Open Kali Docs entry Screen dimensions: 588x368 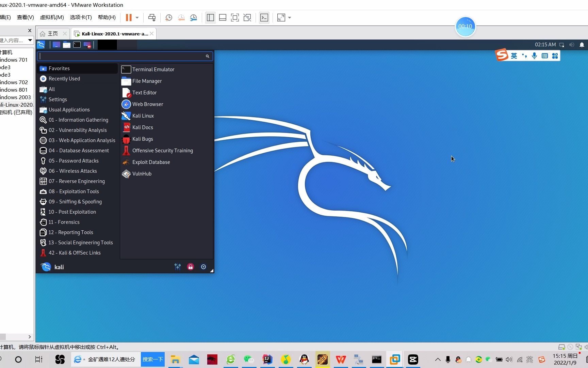pos(166,127)
